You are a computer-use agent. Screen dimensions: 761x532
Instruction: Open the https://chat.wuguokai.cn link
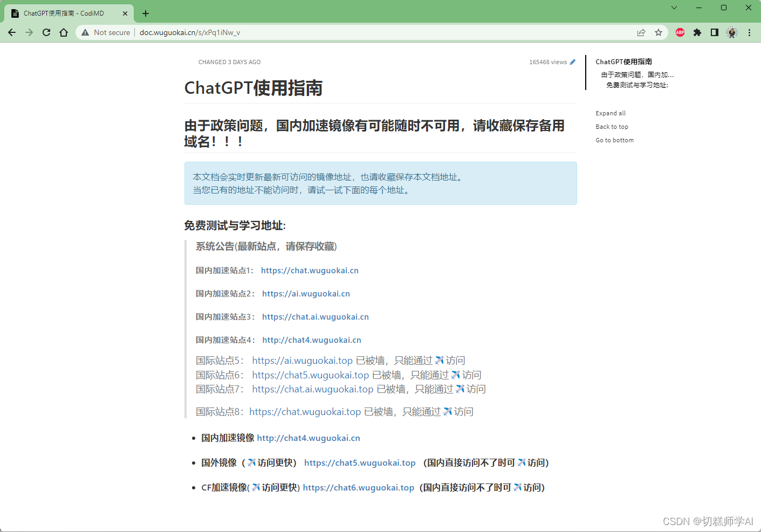(x=310, y=270)
